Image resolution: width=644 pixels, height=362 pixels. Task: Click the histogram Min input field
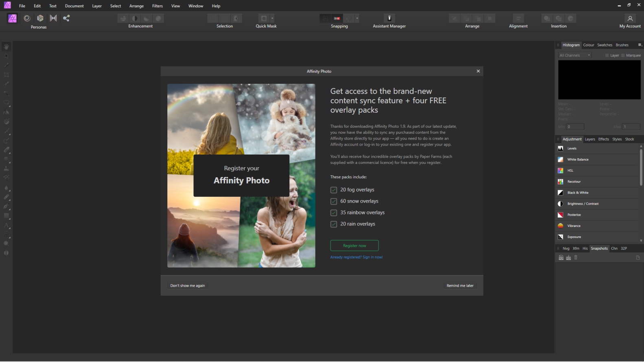pyautogui.click(x=575, y=127)
